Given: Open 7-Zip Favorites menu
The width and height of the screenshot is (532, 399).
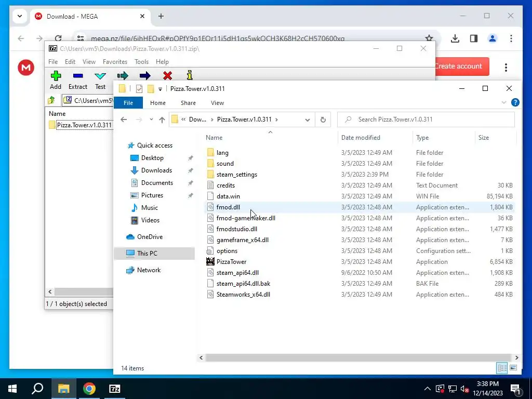Looking at the screenshot, I should point(115,62).
